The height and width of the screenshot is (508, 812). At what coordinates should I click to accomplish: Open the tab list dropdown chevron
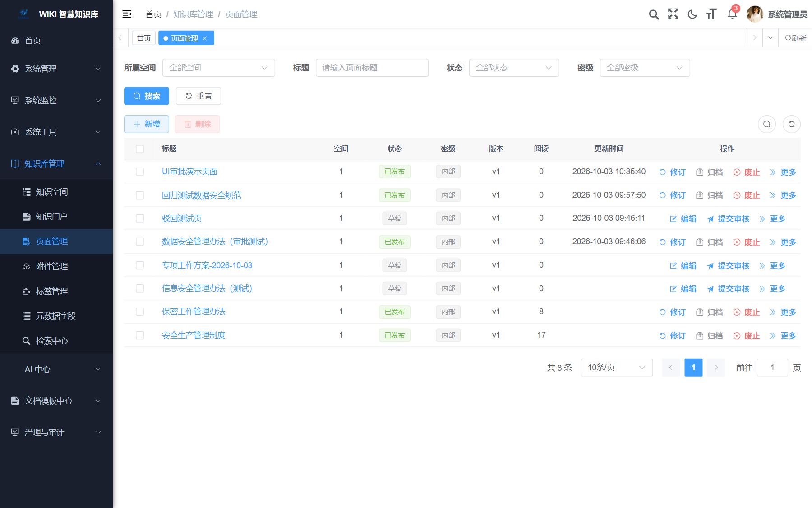770,38
